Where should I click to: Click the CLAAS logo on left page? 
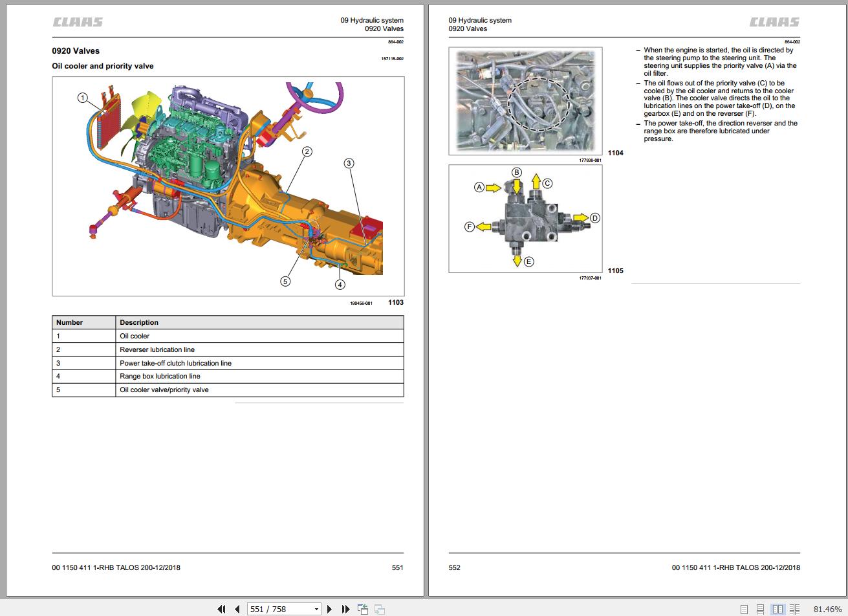(78, 23)
